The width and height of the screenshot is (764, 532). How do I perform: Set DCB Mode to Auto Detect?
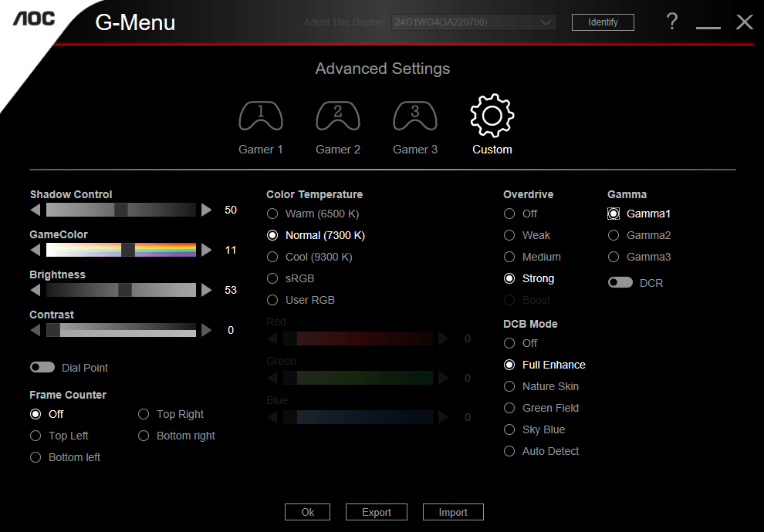point(541,451)
